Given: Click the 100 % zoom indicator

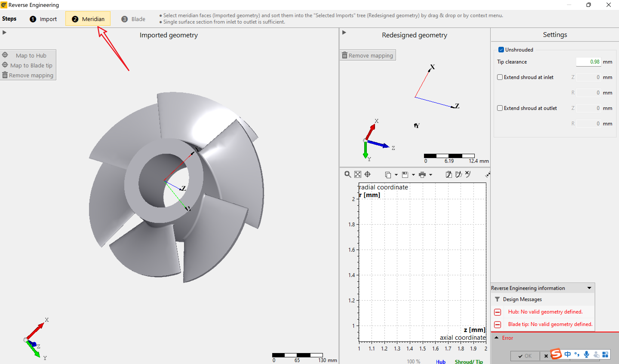Looking at the screenshot, I should (x=413, y=361).
